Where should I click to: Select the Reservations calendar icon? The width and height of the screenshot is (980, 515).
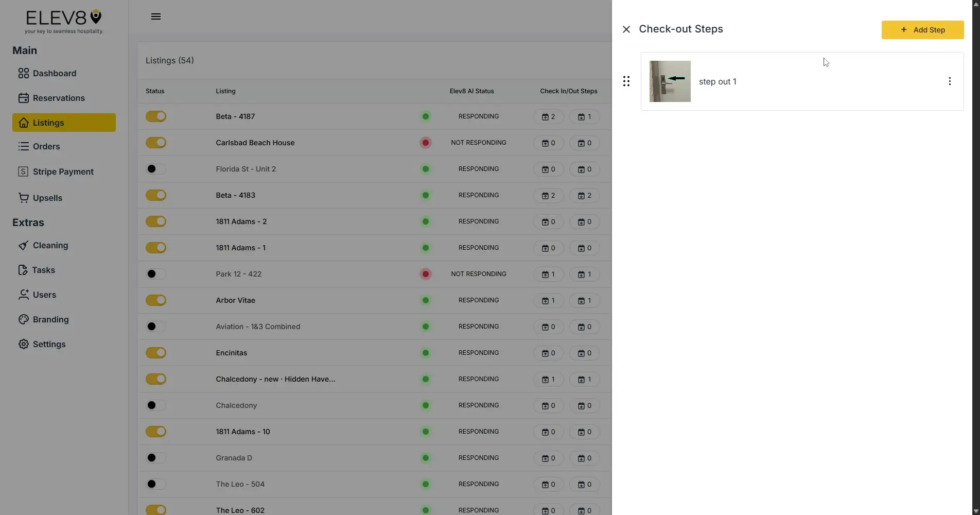click(24, 98)
